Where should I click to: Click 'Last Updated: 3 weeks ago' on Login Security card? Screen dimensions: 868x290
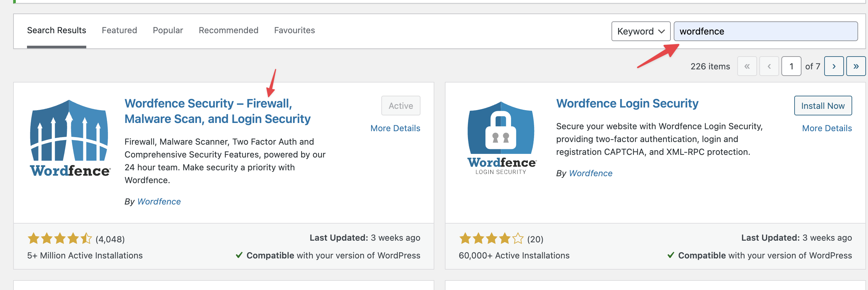(x=796, y=238)
